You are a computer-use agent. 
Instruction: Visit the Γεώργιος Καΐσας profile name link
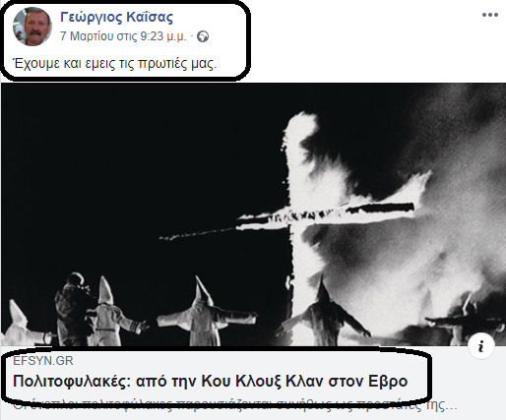point(116,17)
